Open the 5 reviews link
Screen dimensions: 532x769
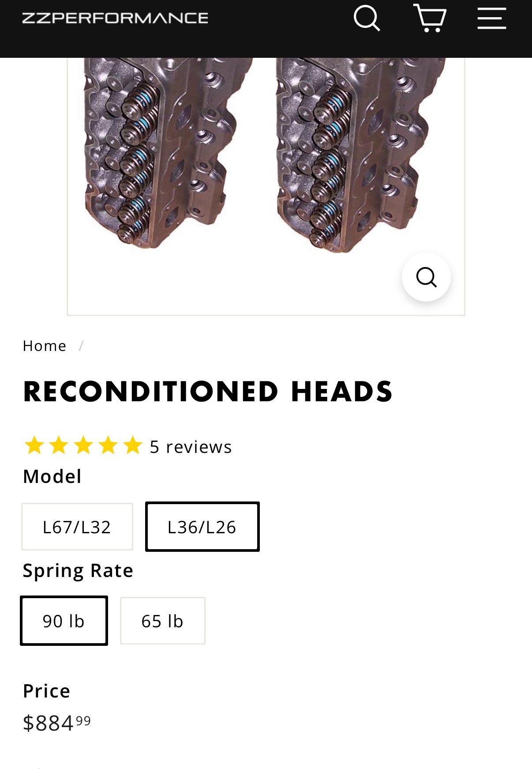[191, 447]
